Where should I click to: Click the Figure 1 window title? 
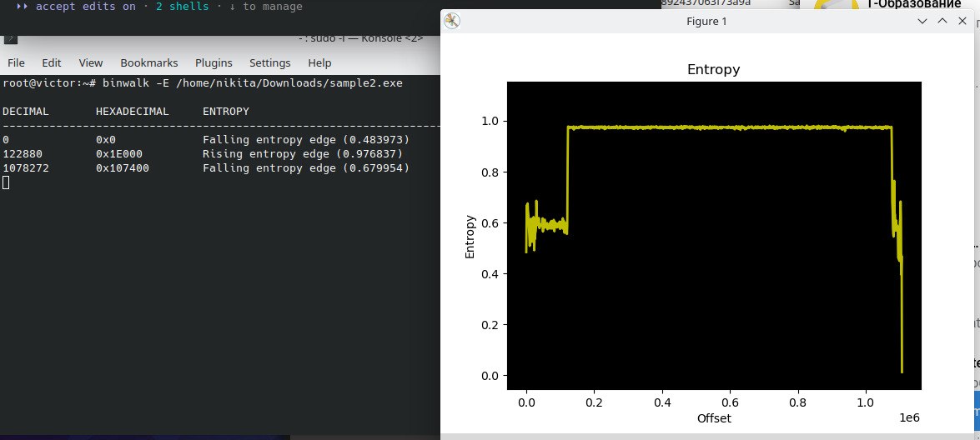[x=706, y=21]
